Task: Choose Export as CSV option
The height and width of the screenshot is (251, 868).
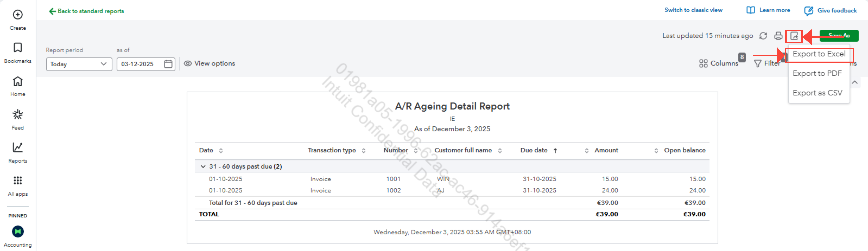Action: point(817,93)
